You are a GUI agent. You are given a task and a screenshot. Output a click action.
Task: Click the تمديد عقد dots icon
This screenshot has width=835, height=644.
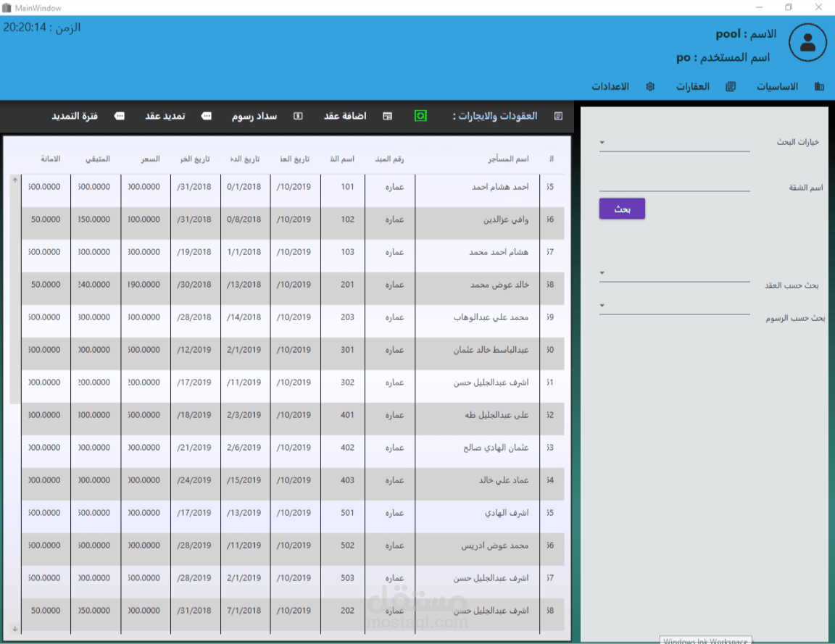click(x=206, y=116)
